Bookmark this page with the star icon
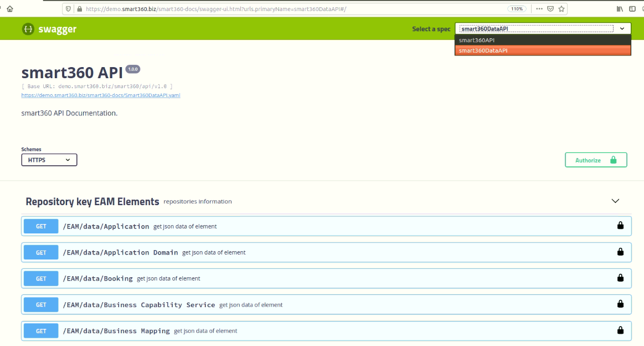Image resolution: width=644 pixels, height=346 pixels. [x=561, y=9]
